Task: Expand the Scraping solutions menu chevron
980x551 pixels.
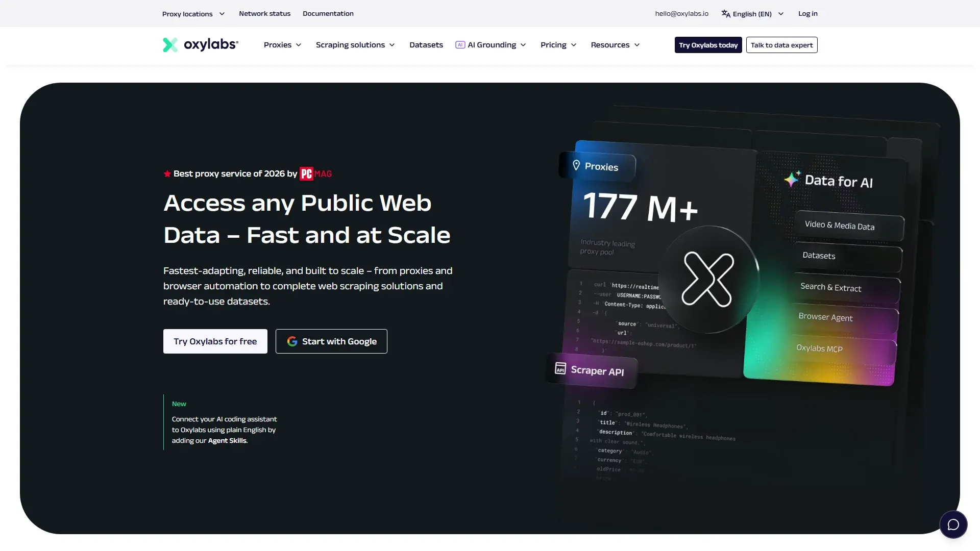Action: pyautogui.click(x=392, y=45)
